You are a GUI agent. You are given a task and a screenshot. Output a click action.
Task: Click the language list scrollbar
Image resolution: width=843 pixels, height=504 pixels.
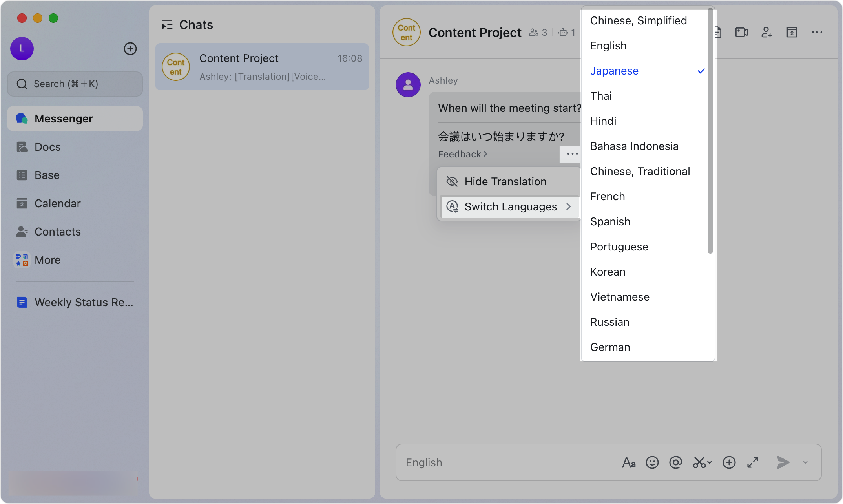coord(710,131)
